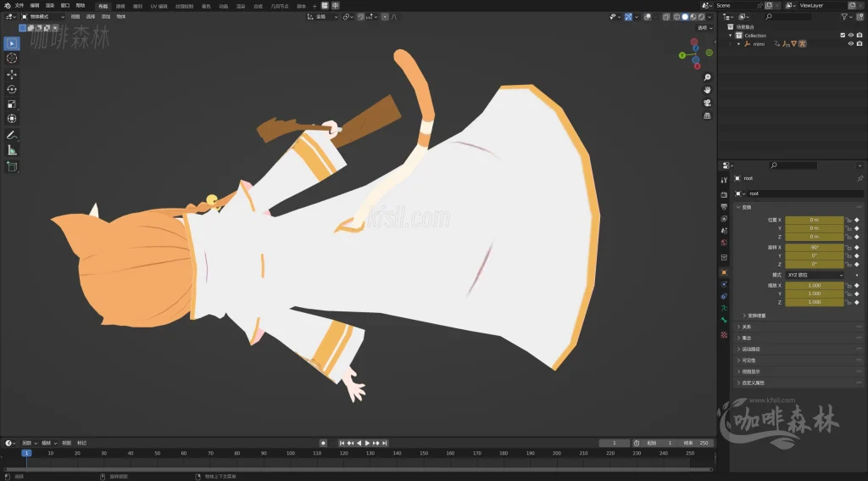Toggle viewport gizmos button
Viewport: 868px width, 481px height.
coord(628,17)
